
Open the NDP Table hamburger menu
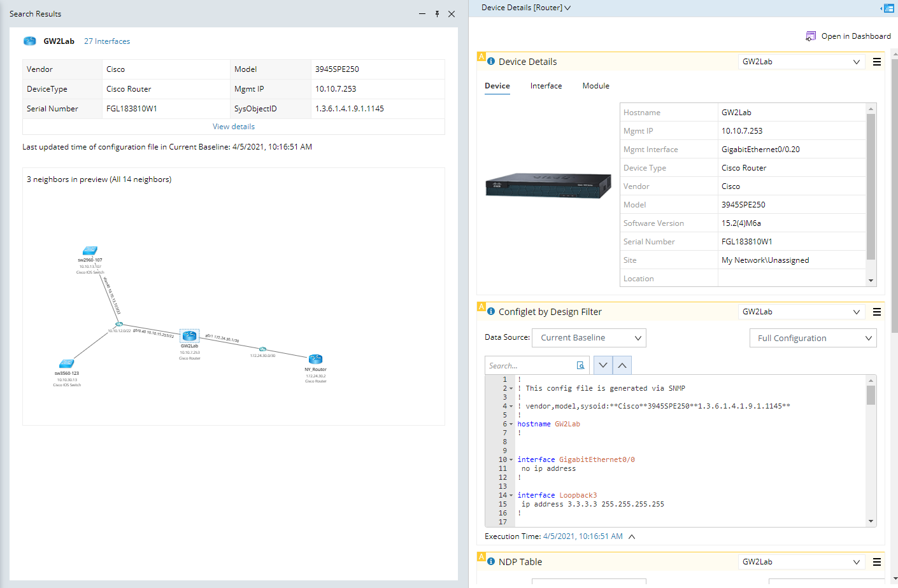tap(877, 562)
